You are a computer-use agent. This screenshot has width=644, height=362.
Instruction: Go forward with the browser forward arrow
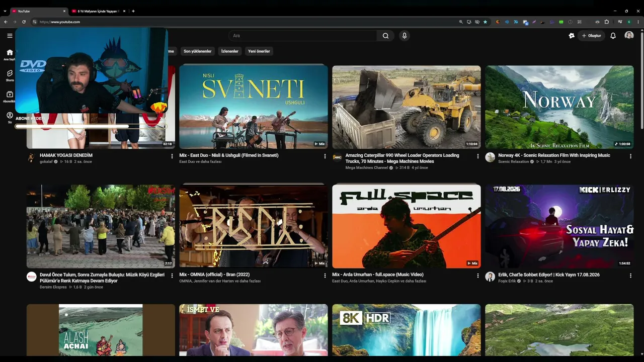point(15,22)
